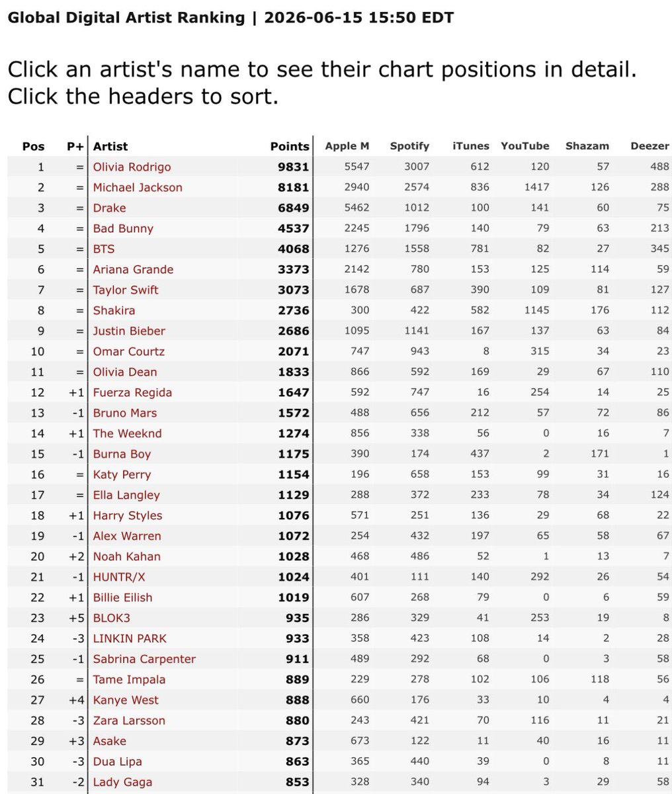
Task: Open the LINKIN PARK artist link
Action: pyautogui.click(x=130, y=639)
